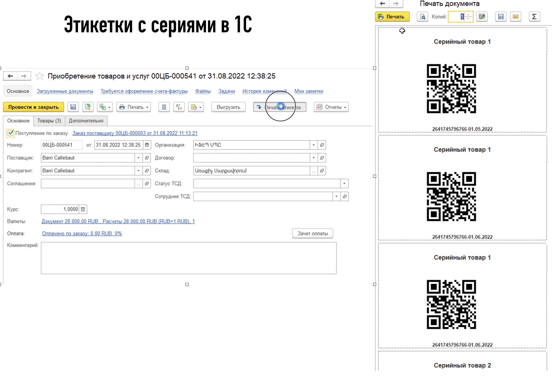
Task: Click the QR code labeled 2641745796766-01.05.2022
Action: coord(451,89)
